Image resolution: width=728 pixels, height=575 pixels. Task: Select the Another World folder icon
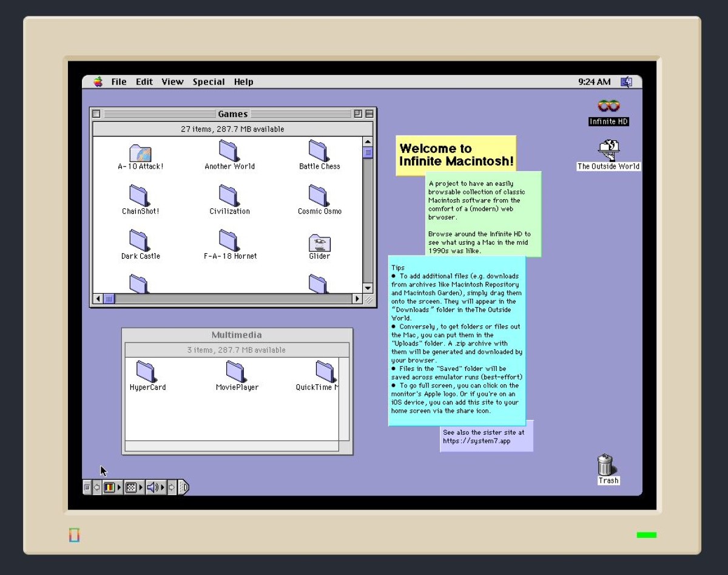pos(229,151)
